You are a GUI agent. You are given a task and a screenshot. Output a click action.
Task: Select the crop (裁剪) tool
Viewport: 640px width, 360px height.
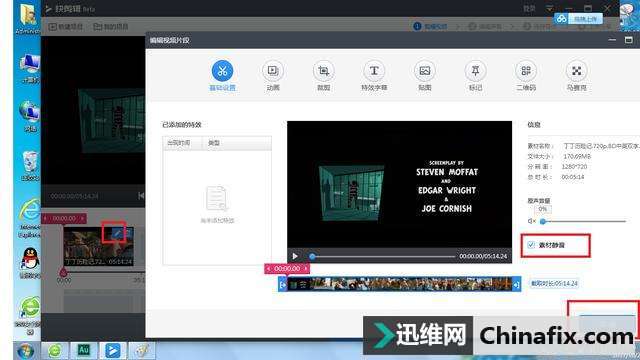pyautogui.click(x=323, y=71)
